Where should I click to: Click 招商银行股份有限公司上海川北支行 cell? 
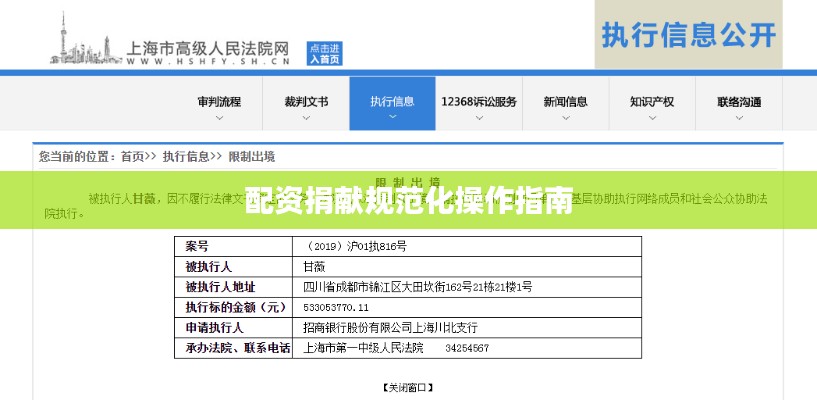390,328
